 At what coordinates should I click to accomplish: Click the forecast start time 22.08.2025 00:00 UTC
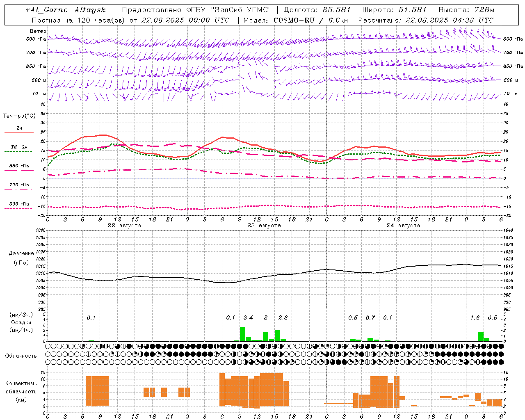click(185, 20)
